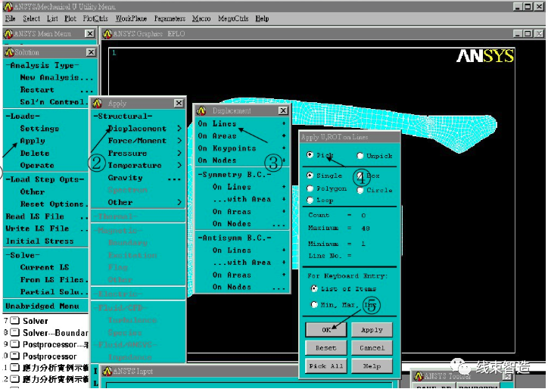Open the Select menu
The image size is (548, 392).
[31, 18]
